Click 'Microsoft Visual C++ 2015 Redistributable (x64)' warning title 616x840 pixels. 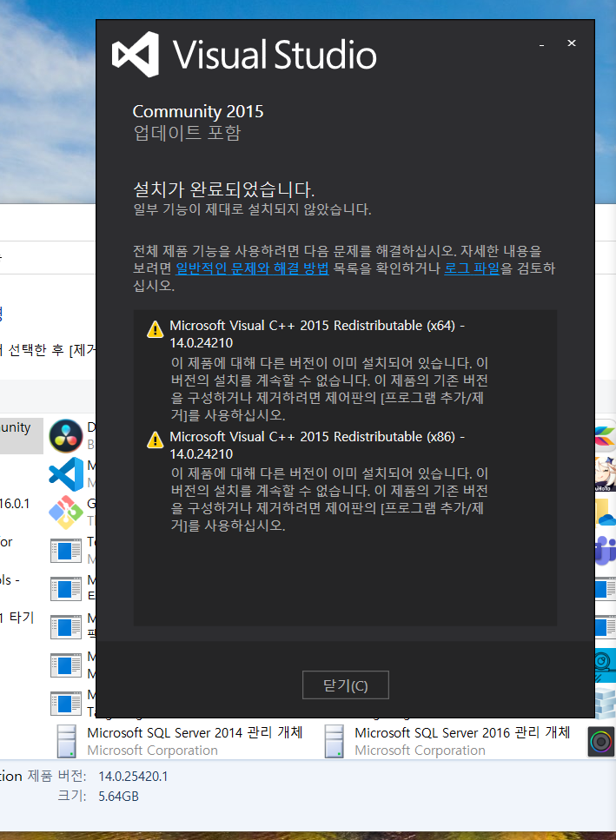tap(317, 334)
